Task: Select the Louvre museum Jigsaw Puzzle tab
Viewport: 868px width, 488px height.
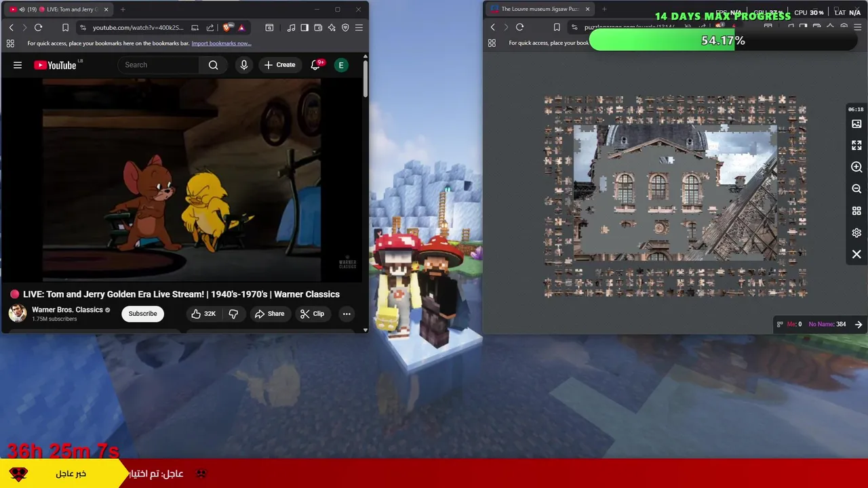Action: click(x=540, y=9)
